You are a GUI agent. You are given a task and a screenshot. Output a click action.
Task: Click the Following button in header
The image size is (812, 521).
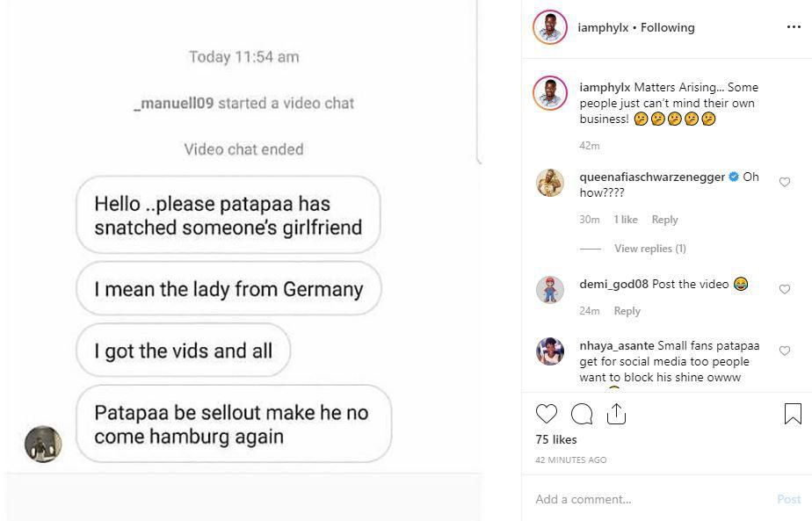point(667,27)
